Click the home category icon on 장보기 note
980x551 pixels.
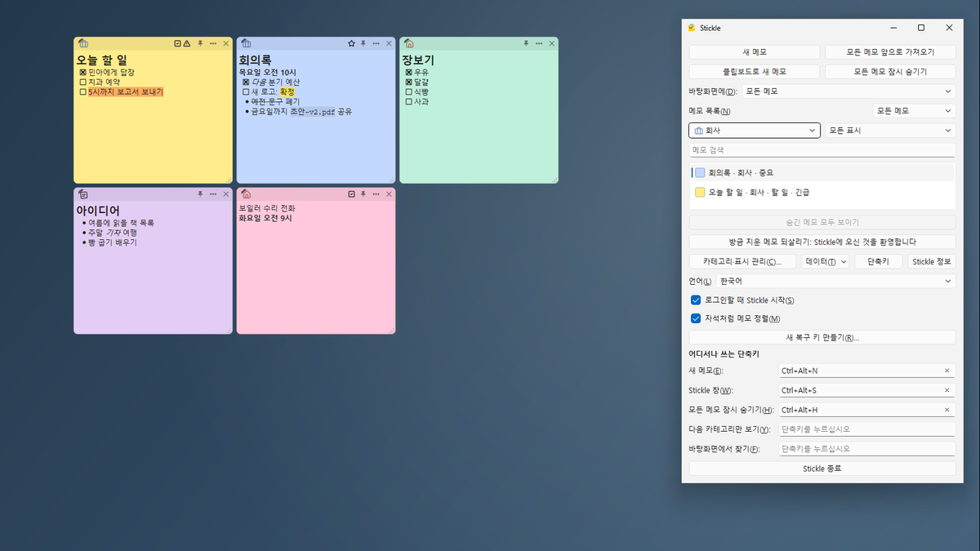point(409,43)
